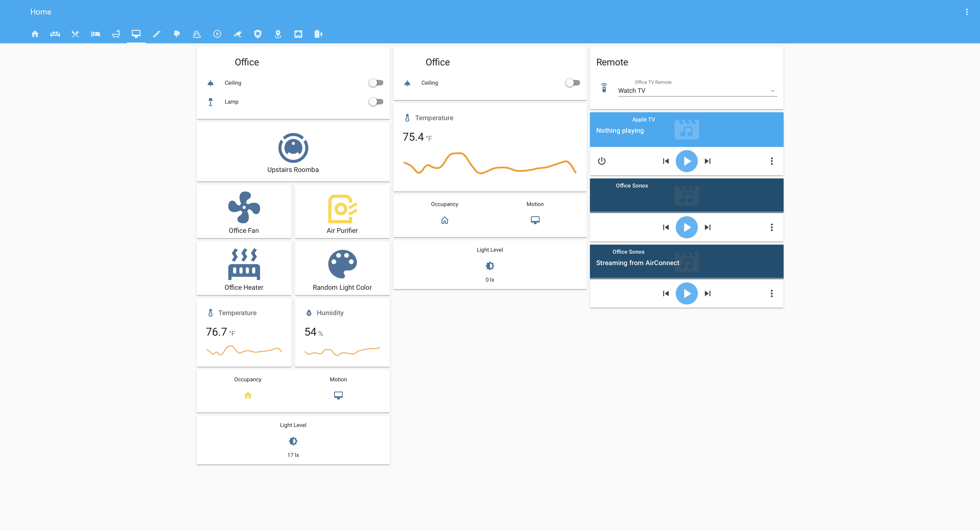Screen dimensions: 980x531
Task: Click the Apple TV power icon
Action: point(601,161)
